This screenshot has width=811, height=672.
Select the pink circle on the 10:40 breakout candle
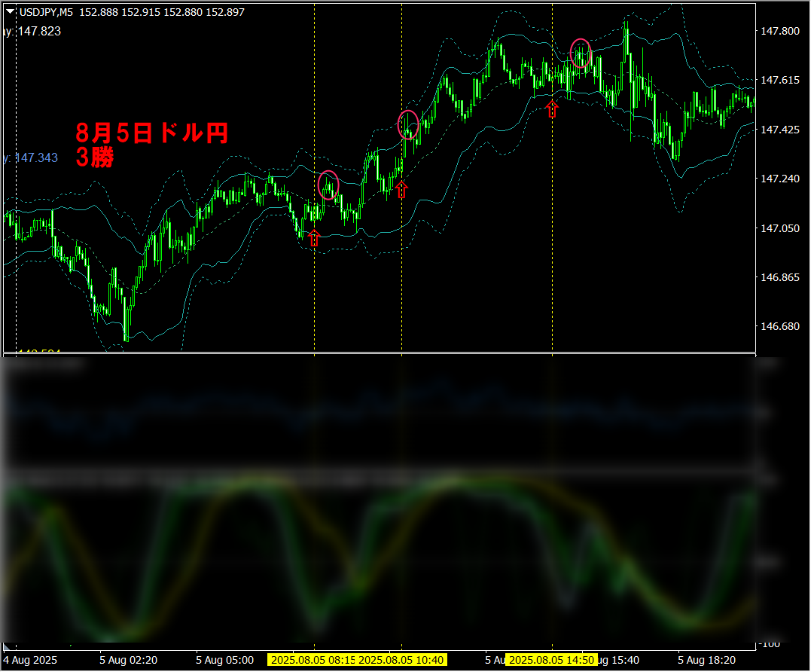(407, 124)
